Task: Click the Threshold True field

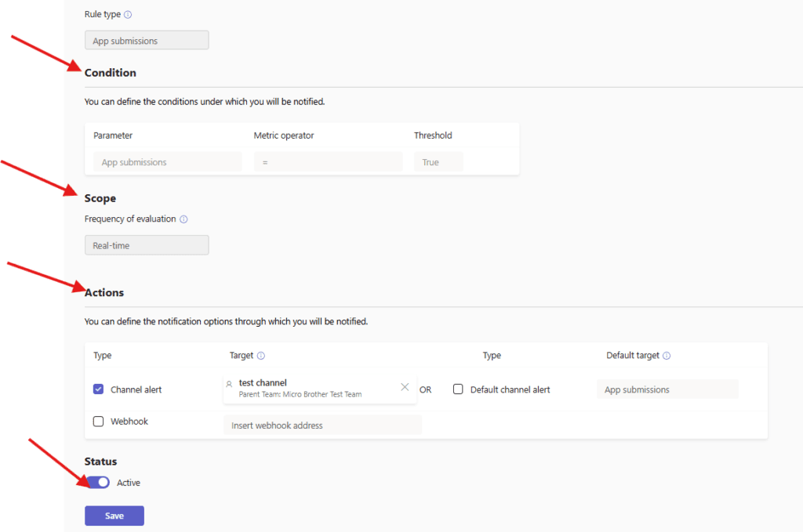Action: pyautogui.click(x=438, y=161)
